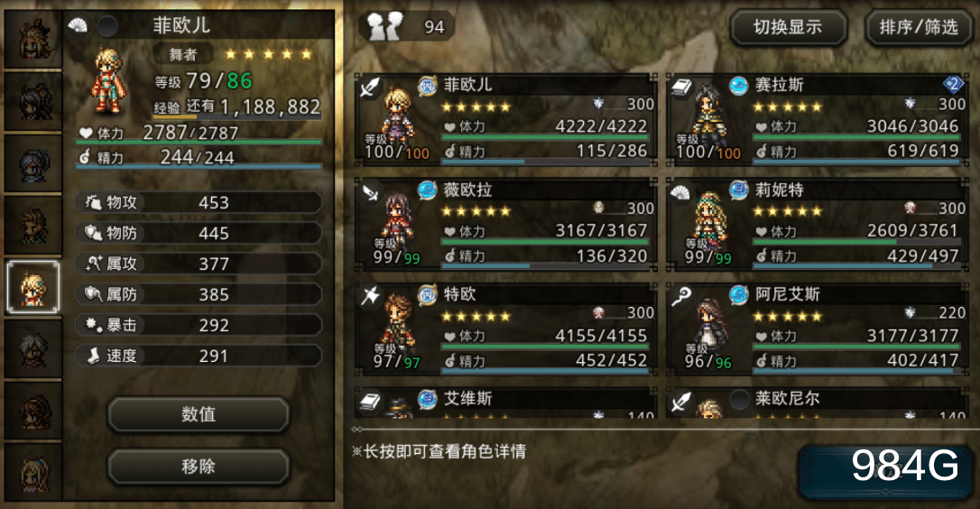
Task: Select the first party slot portrait
Action: click(33, 39)
